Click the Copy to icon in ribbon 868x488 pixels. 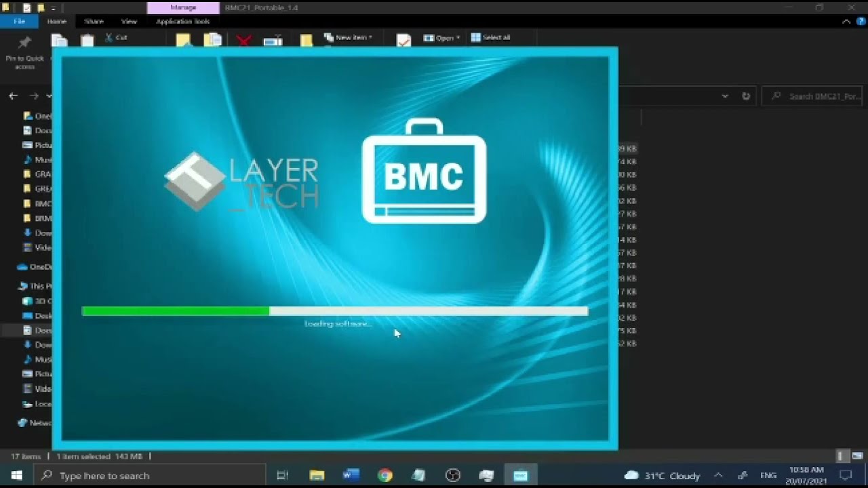[x=212, y=41]
